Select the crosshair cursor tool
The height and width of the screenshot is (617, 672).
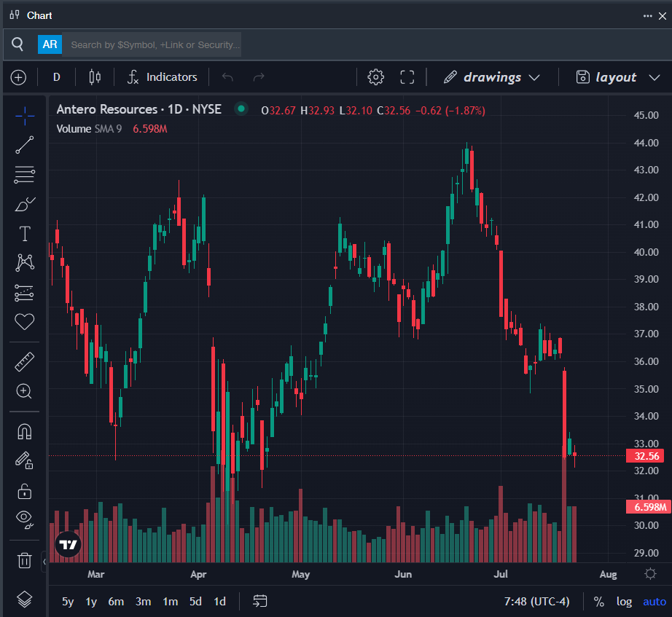25,116
